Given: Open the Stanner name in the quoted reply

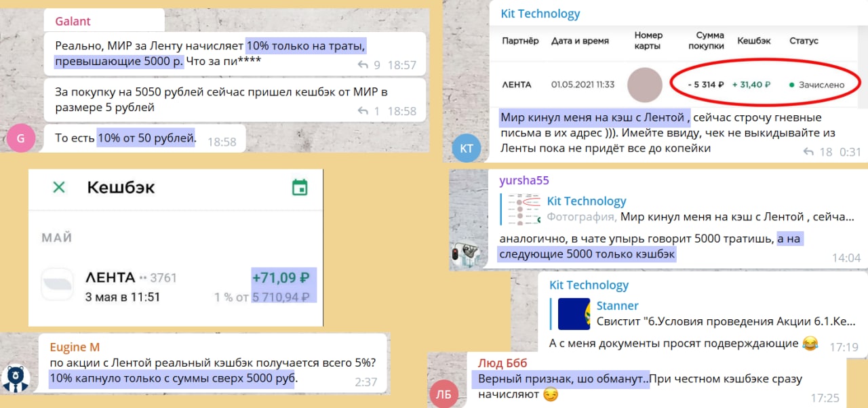Looking at the screenshot, I should (618, 306).
